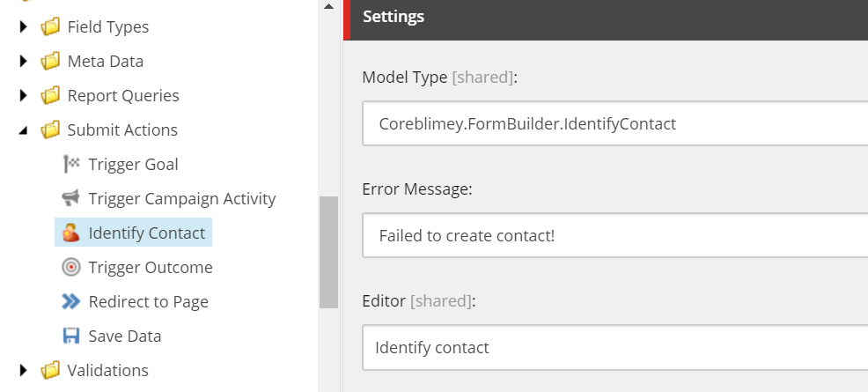This screenshot has width=868, height=392.
Task: Click the Model Type input field
Action: [615, 123]
